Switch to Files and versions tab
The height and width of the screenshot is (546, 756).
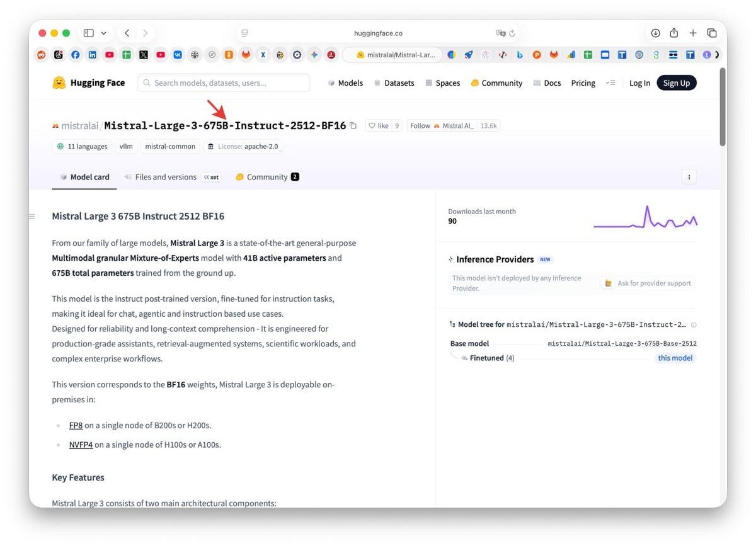pyautogui.click(x=172, y=177)
